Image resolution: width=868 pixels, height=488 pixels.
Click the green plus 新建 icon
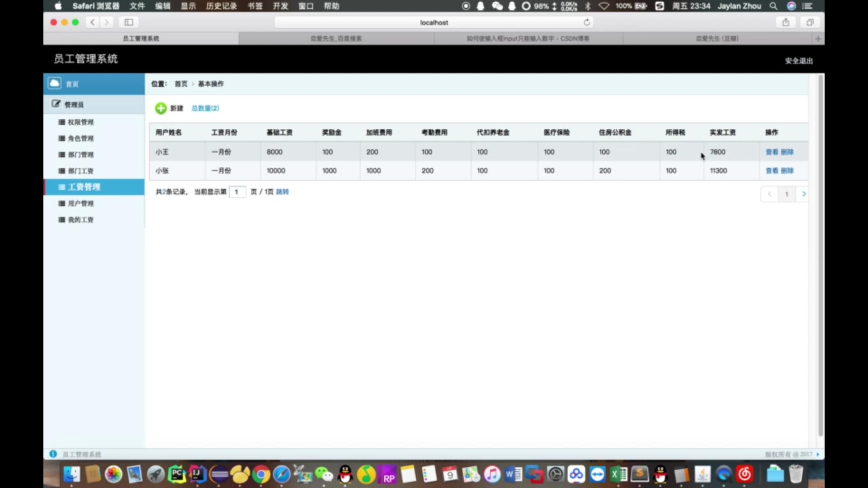pos(160,108)
